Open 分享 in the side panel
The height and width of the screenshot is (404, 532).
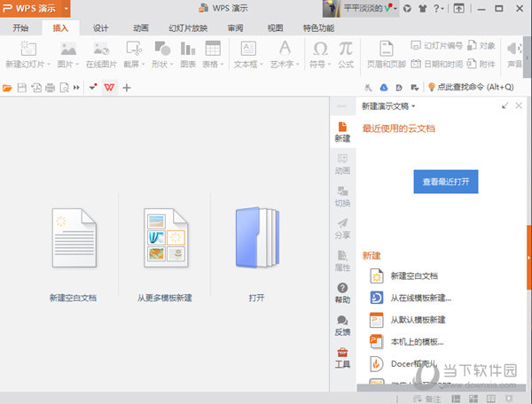pos(342,229)
